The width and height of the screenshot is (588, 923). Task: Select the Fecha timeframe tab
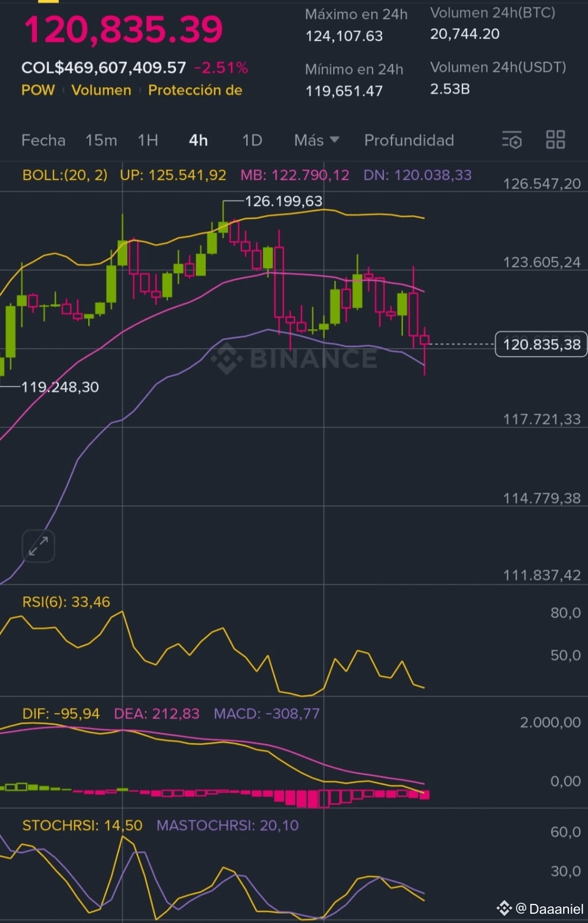click(x=43, y=140)
